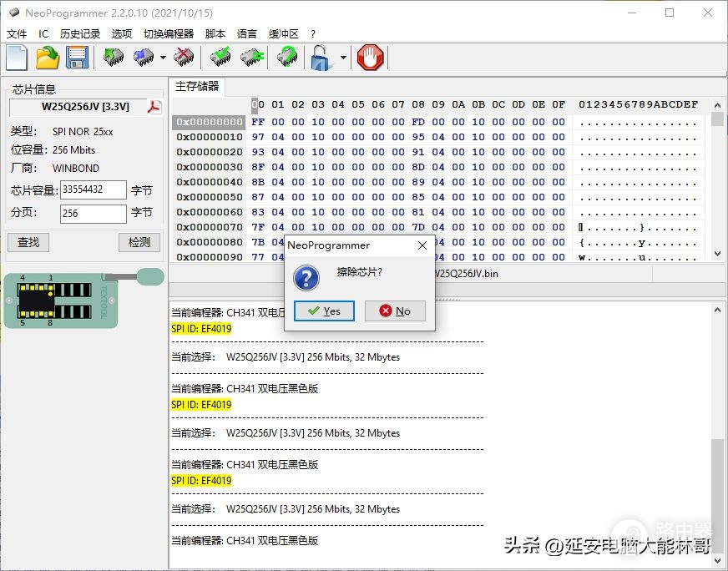The image size is (728, 571).
Task: Confirm the erase chip dialog with Yes
Action: pyautogui.click(x=324, y=311)
